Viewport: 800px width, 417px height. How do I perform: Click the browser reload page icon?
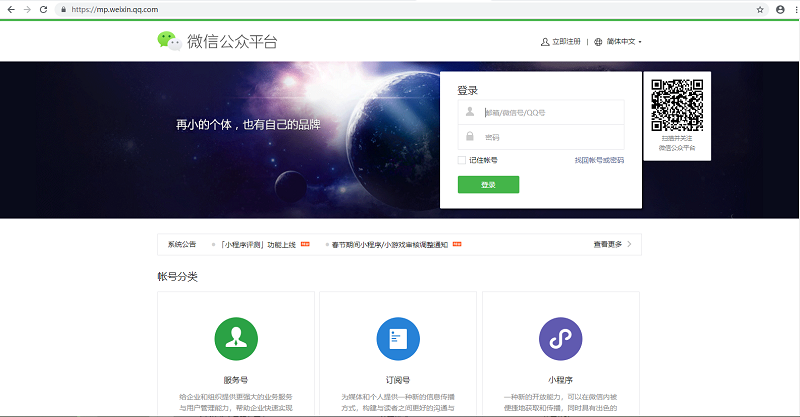43,9
